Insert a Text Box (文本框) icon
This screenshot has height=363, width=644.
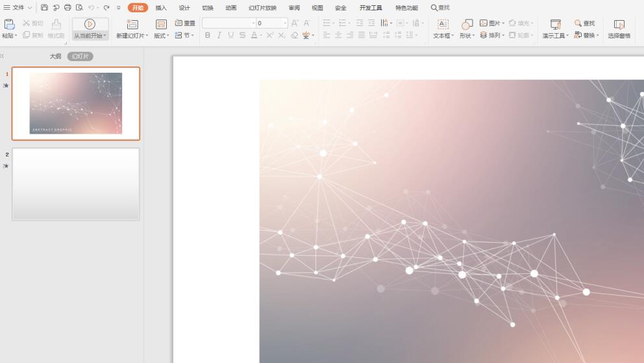point(443,24)
